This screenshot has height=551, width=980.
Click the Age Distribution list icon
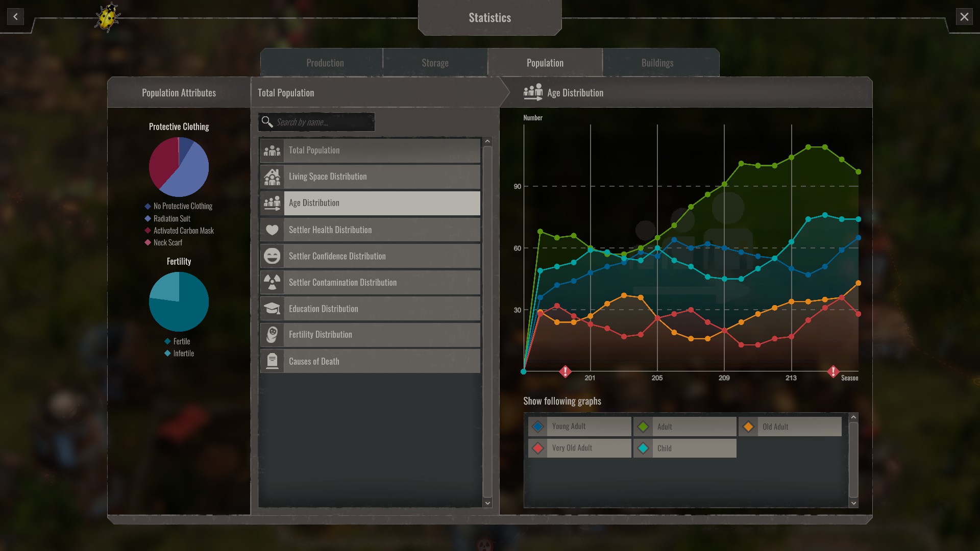tap(272, 203)
